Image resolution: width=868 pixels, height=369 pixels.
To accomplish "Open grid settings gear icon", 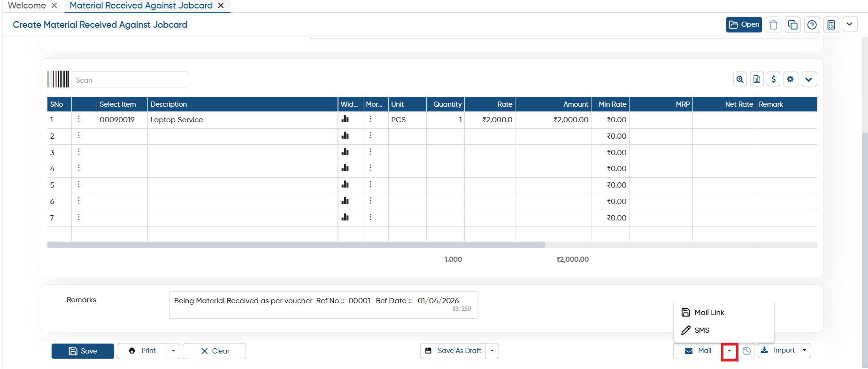I will [791, 79].
